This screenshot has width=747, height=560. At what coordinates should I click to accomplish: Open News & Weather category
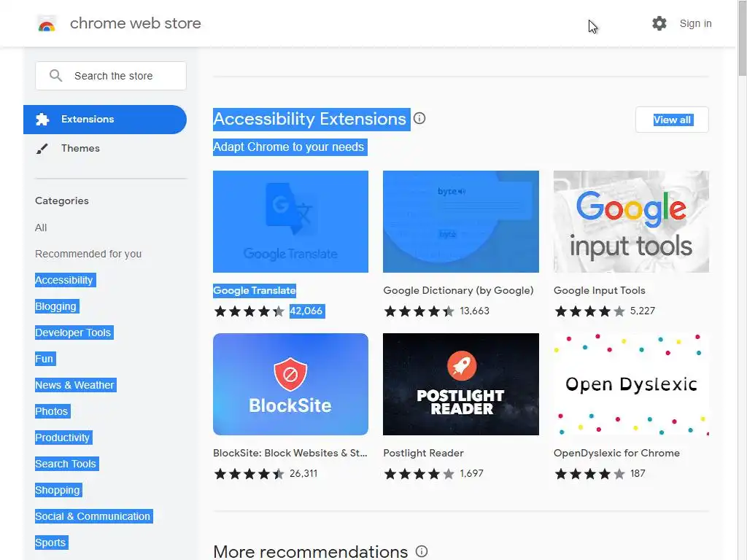tap(75, 385)
